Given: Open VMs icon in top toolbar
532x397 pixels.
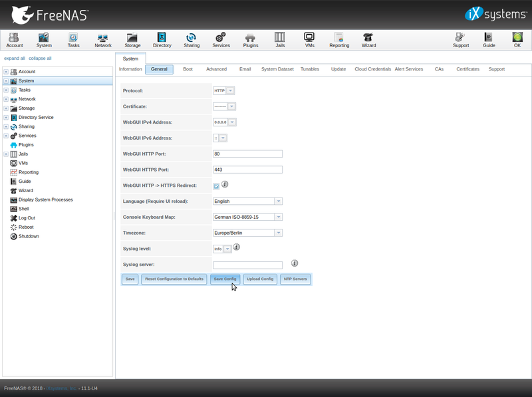Looking at the screenshot, I should [x=309, y=40].
